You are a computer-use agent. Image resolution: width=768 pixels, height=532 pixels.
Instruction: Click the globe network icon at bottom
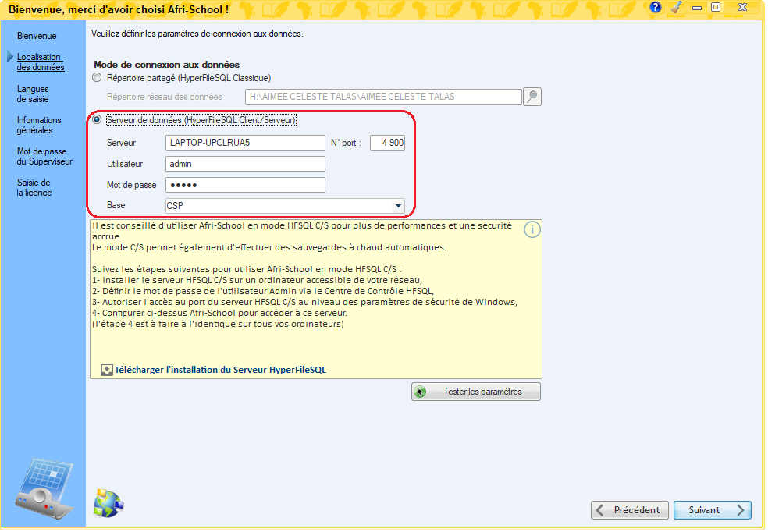(108, 504)
